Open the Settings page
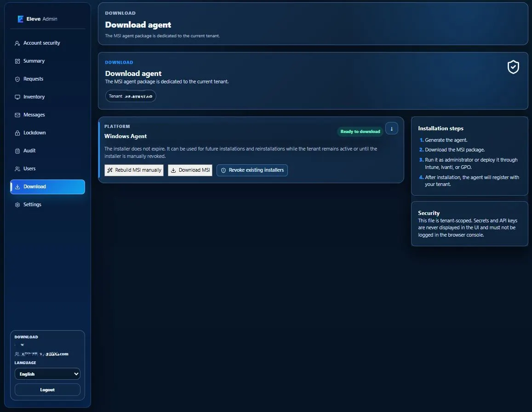Screen dimensions: 532x412 click(x=47, y=205)
